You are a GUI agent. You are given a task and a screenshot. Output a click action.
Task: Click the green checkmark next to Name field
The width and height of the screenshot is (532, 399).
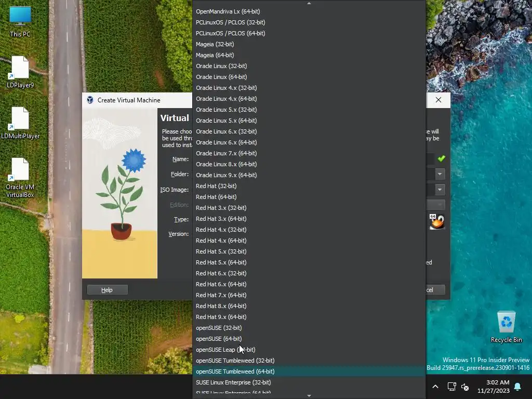click(441, 158)
